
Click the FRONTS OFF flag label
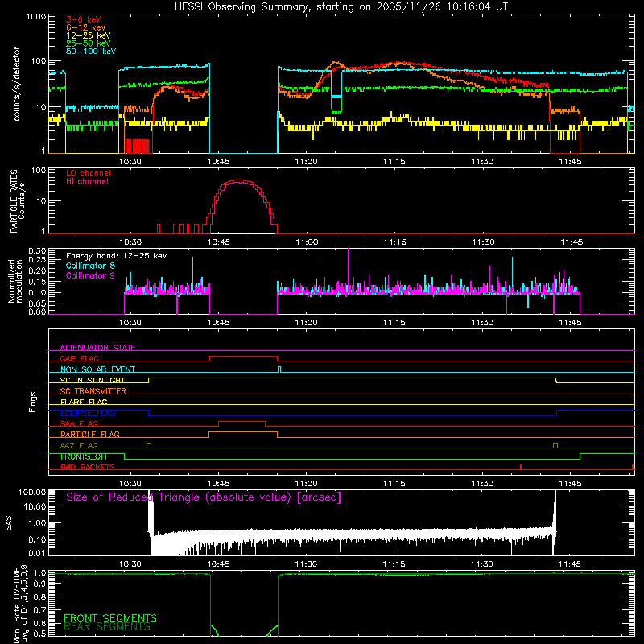coord(85,456)
